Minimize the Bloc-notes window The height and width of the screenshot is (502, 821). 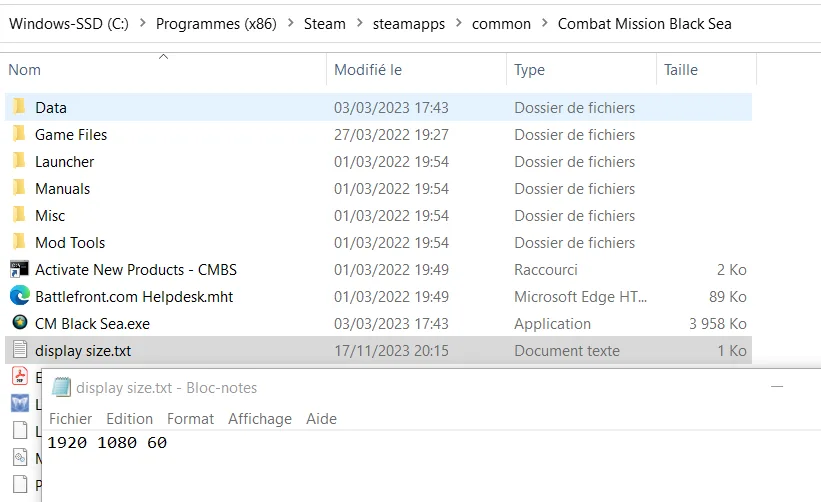coord(777,387)
